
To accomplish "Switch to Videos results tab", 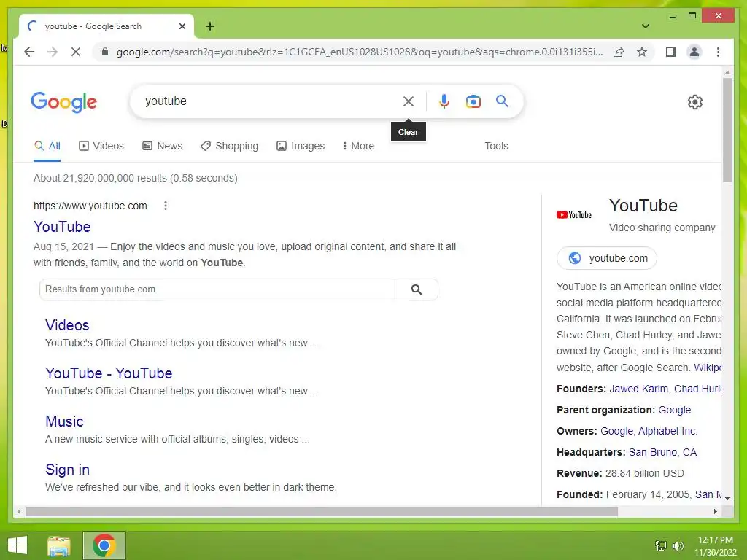I will pos(101,146).
